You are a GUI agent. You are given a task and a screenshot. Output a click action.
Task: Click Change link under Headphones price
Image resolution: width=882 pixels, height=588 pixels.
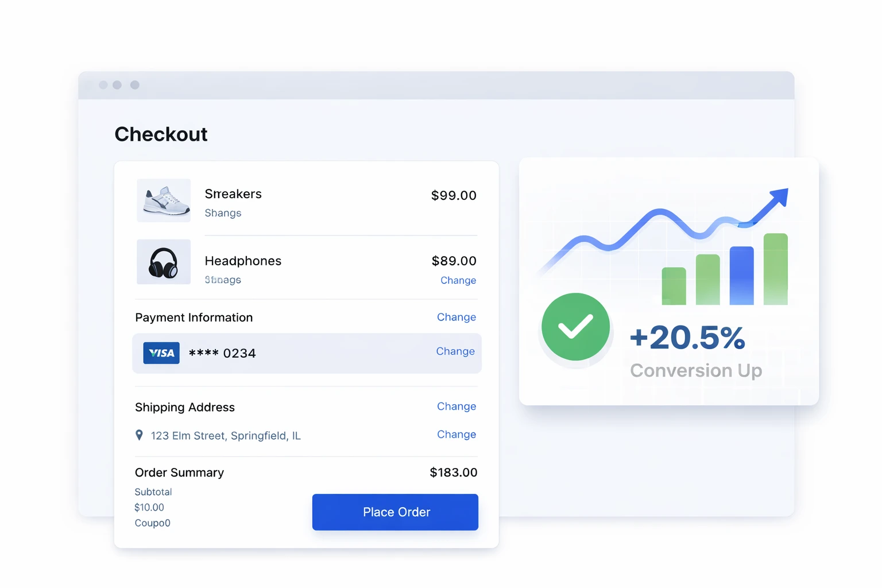pos(458,280)
